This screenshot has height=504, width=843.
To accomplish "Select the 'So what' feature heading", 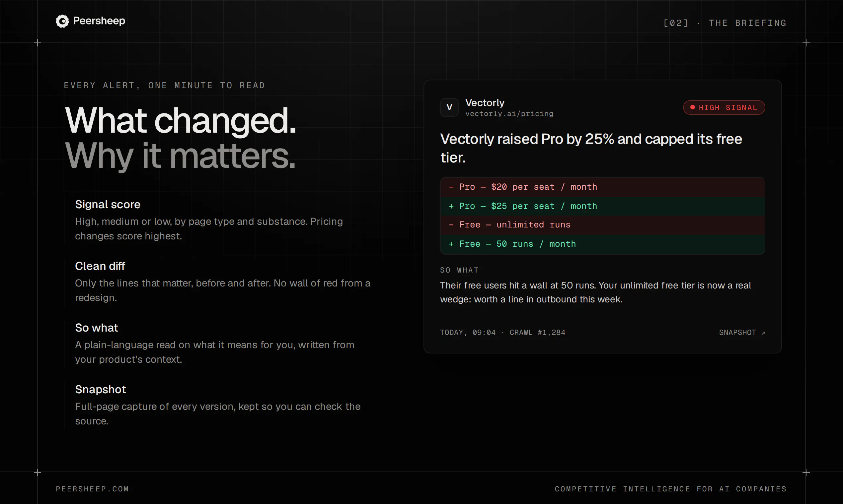I will point(97,328).
